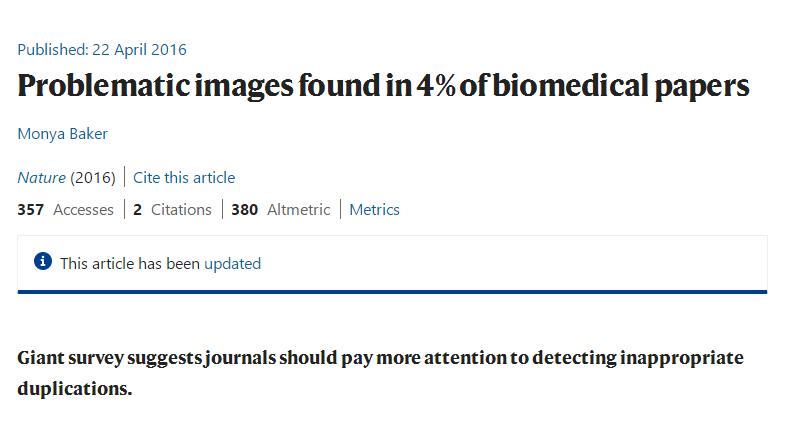Click the word 'duplications.' in the summary

[75, 389]
